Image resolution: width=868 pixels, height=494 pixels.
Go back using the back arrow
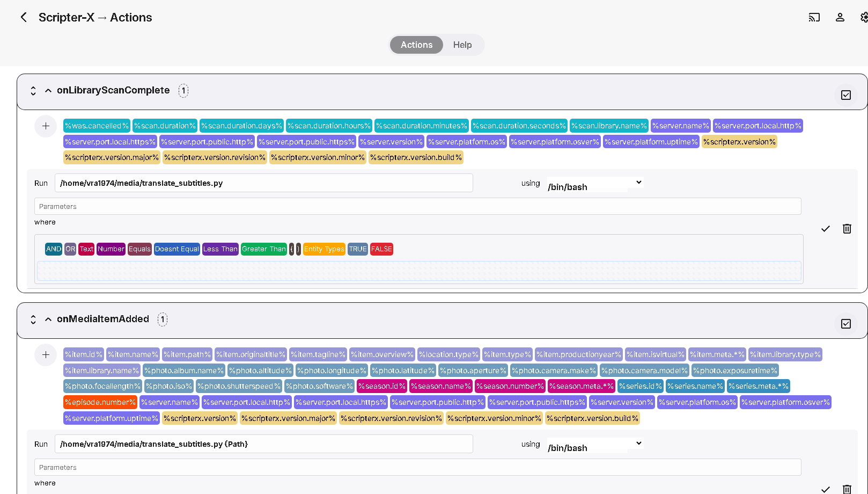(x=24, y=17)
